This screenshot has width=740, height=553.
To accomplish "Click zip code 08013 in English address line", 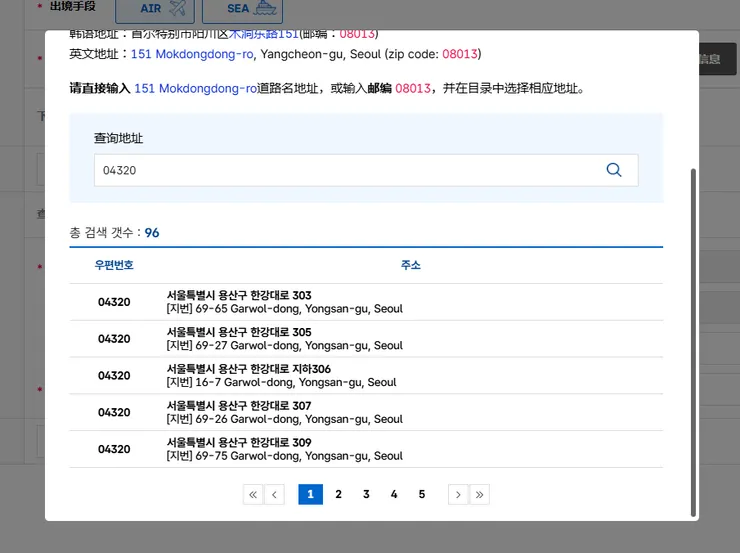I will (460, 54).
